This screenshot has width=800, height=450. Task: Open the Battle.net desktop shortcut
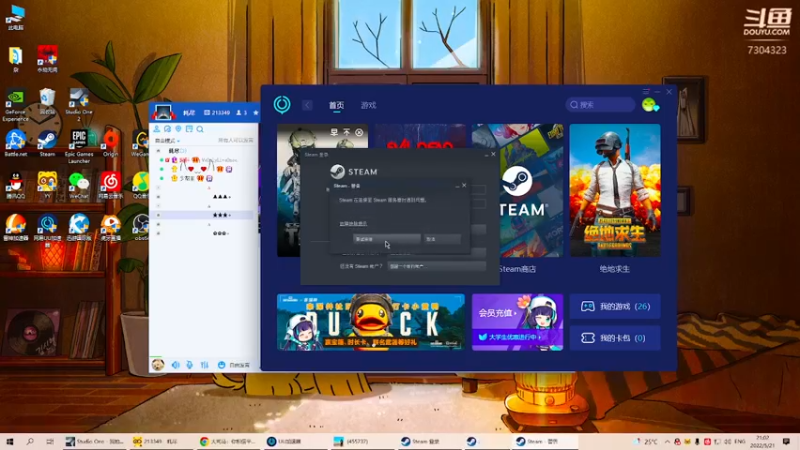[x=15, y=143]
